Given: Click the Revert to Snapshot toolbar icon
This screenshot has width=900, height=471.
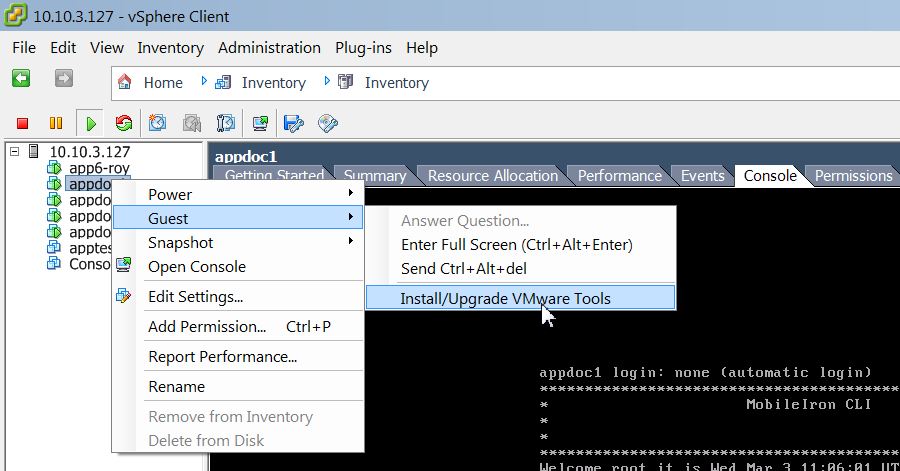Looking at the screenshot, I should click(192, 123).
